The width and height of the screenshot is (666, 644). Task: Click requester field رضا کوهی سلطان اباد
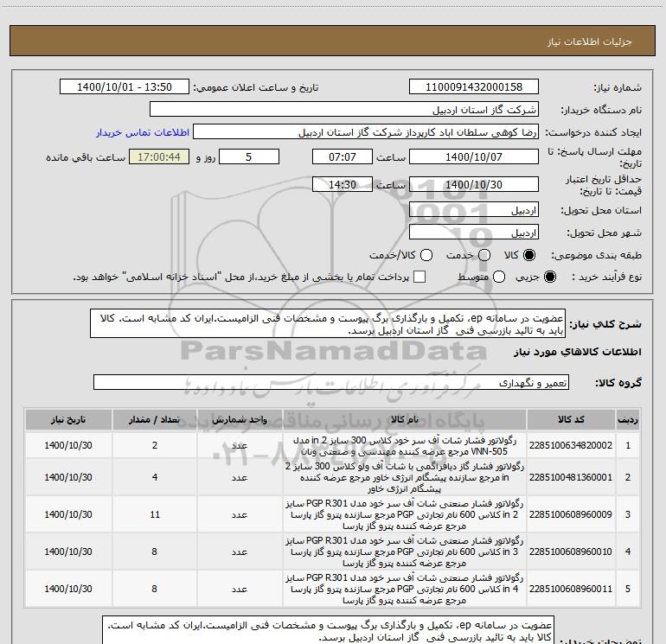366,132
